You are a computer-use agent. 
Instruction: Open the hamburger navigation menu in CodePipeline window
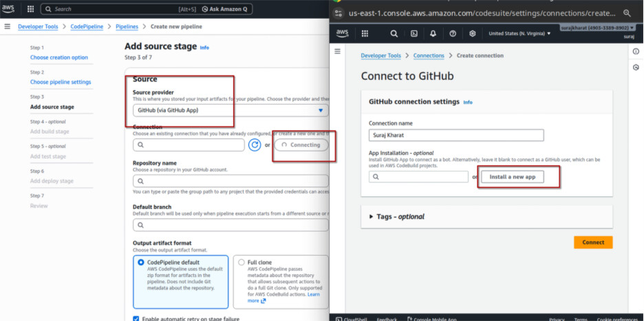(x=7, y=27)
